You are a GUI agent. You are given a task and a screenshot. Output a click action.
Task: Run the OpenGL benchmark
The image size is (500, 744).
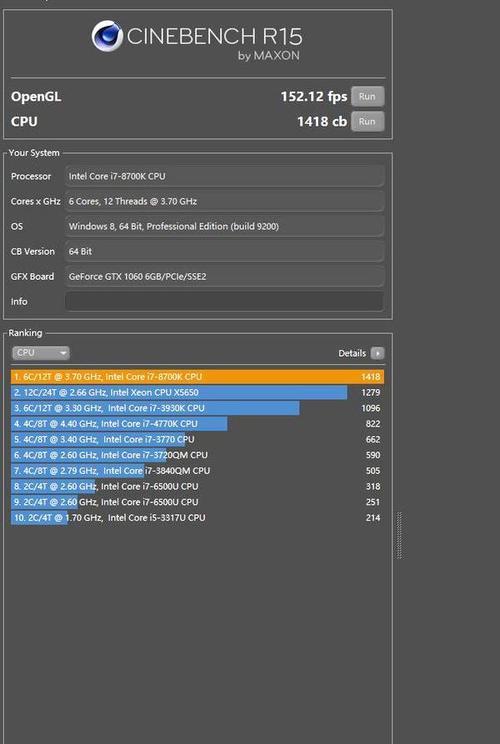368,96
